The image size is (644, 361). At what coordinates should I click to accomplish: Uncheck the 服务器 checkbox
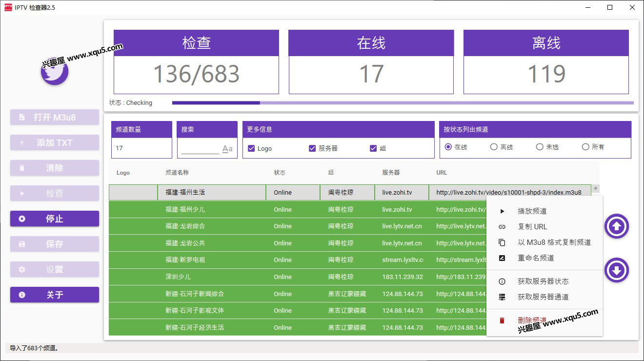(x=312, y=148)
